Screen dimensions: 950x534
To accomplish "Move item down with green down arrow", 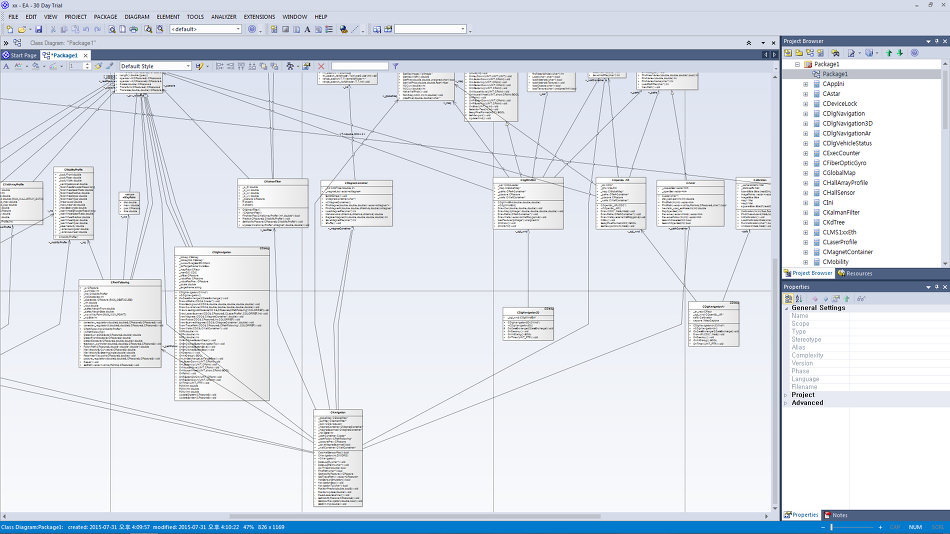I will [900, 53].
